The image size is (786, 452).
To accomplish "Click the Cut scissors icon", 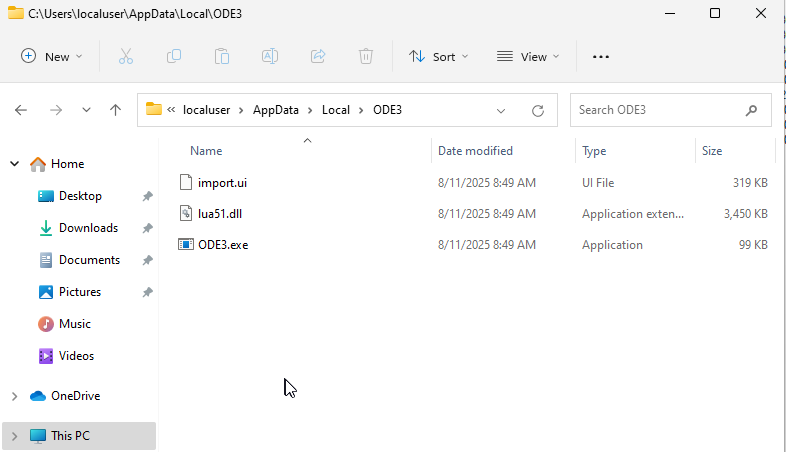I will tap(126, 57).
